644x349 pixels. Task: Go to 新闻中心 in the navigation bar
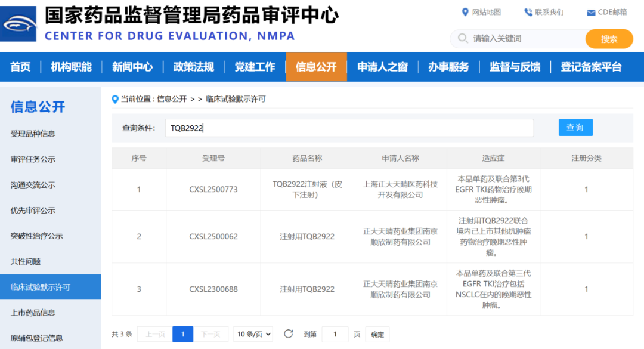[x=132, y=67]
